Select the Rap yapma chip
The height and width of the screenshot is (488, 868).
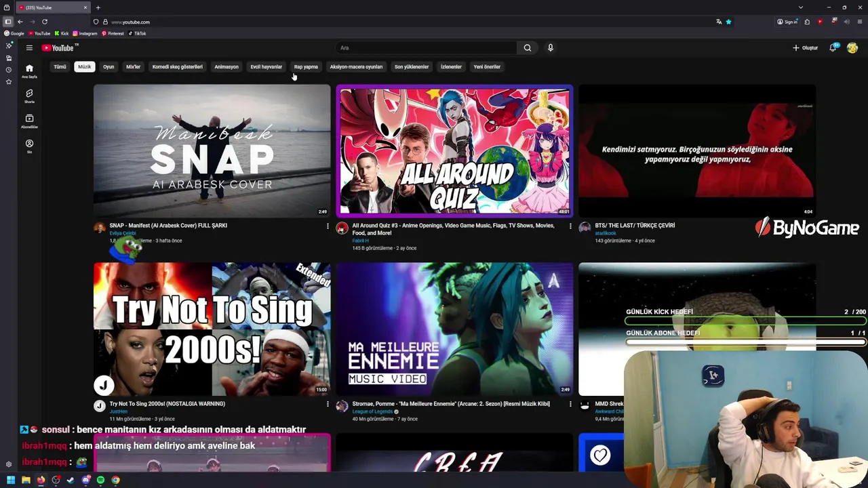click(x=306, y=66)
